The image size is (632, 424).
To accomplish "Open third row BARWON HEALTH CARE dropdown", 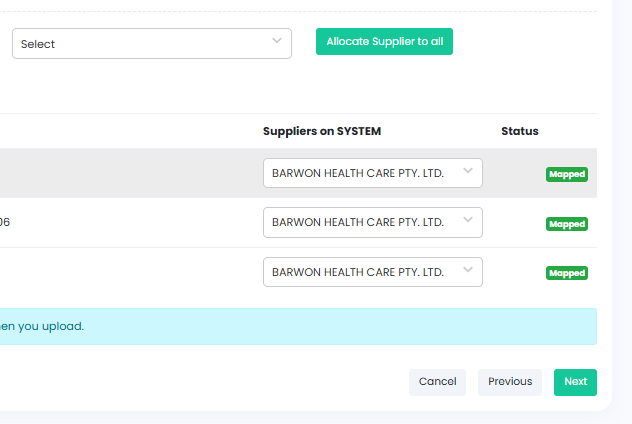I will pos(372,272).
